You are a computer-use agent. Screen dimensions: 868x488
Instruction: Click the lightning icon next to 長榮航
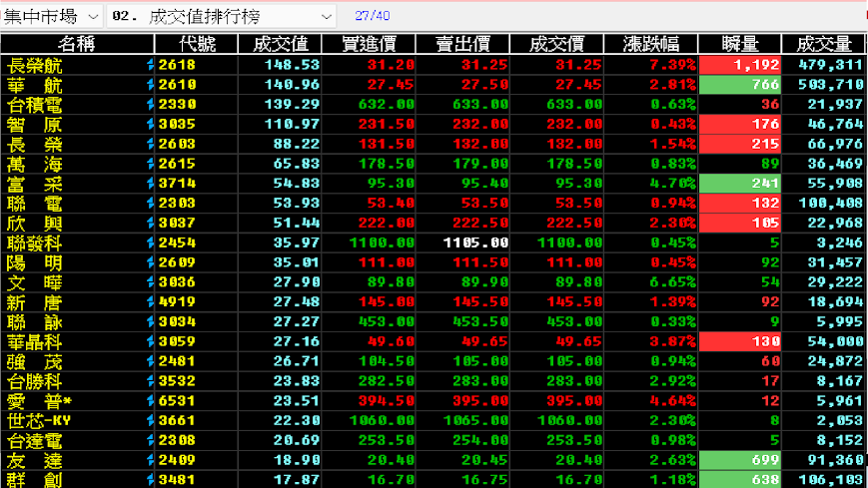click(150, 65)
